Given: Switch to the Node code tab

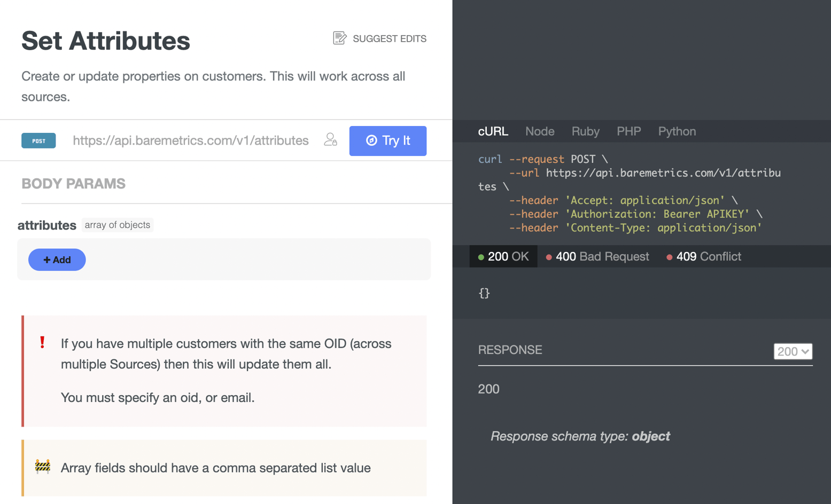Looking at the screenshot, I should pos(540,131).
